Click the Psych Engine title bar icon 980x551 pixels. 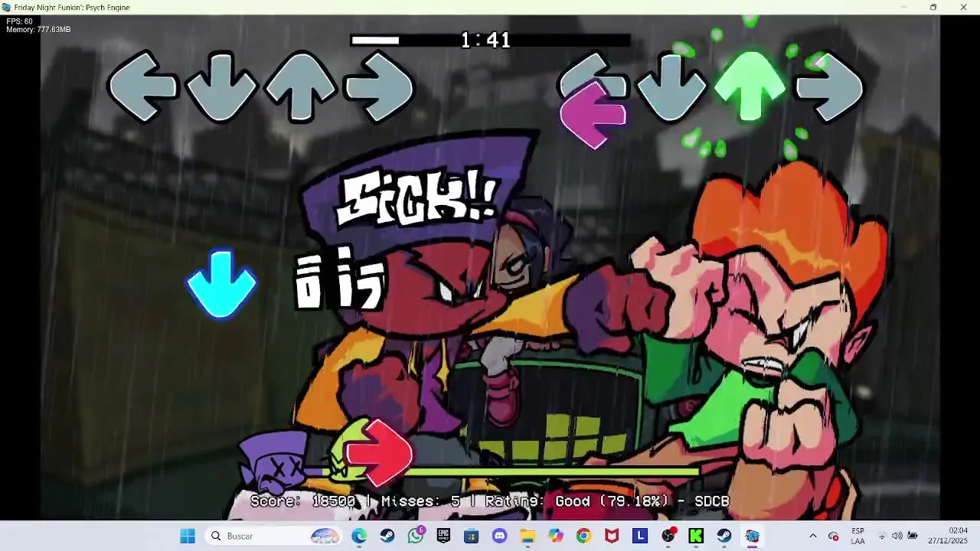[6, 7]
